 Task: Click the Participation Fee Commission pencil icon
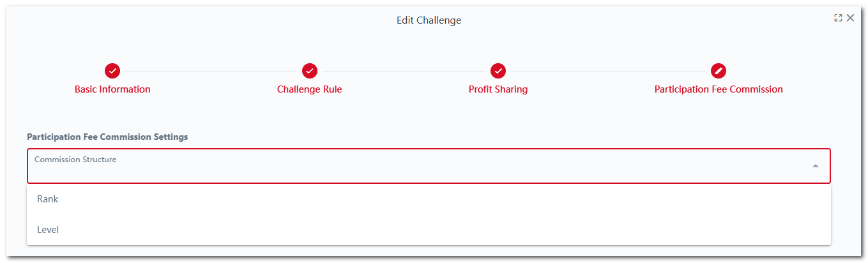pyautogui.click(x=719, y=71)
